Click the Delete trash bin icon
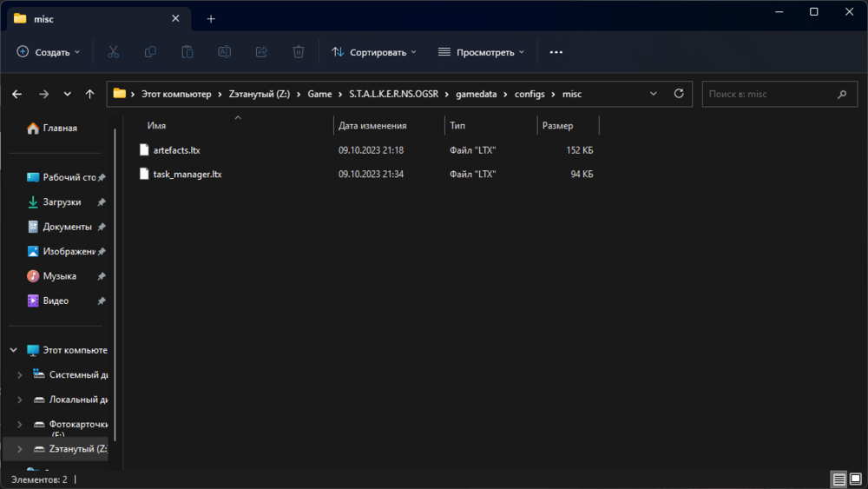The image size is (868, 489). point(299,52)
